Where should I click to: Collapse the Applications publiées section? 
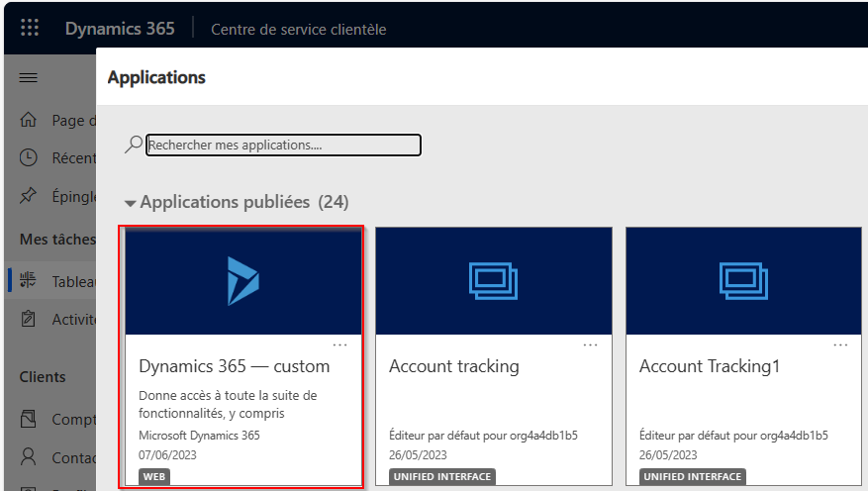[130, 204]
